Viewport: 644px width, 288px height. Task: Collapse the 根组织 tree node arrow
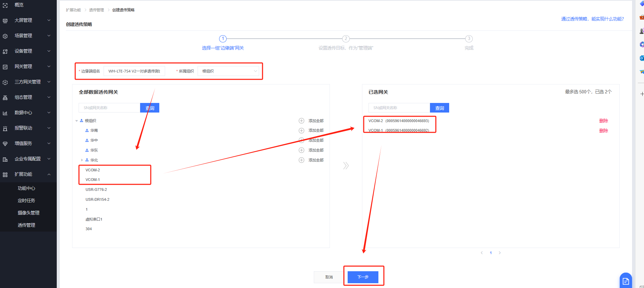tap(77, 121)
